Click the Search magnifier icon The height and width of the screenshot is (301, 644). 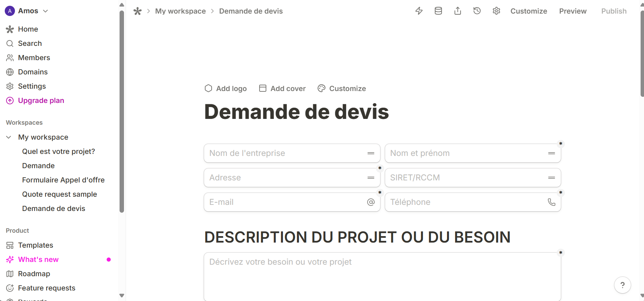click(10, 43)
